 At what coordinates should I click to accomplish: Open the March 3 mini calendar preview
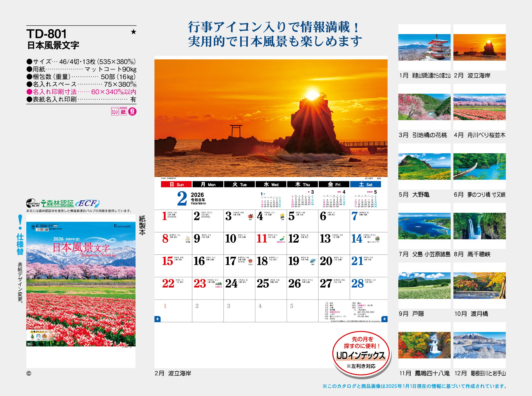[x=303, y=199]
